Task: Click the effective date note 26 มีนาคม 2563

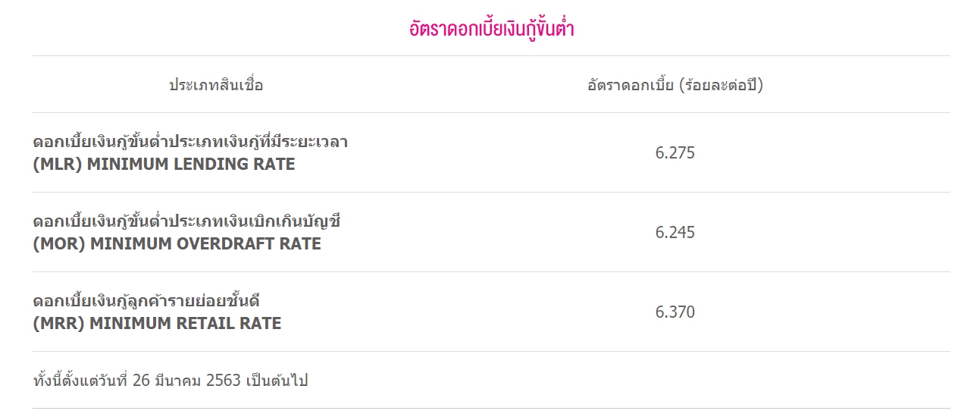Action: pos(186,381)
